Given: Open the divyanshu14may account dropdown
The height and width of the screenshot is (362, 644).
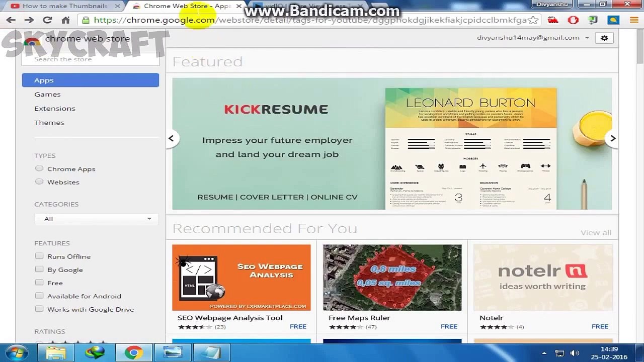Looking at the screenshot, I should coord(533,38).
